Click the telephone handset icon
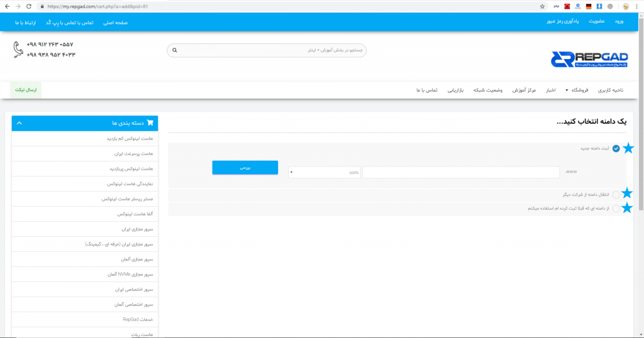This screenshot has width=644, height=338. 18,49
